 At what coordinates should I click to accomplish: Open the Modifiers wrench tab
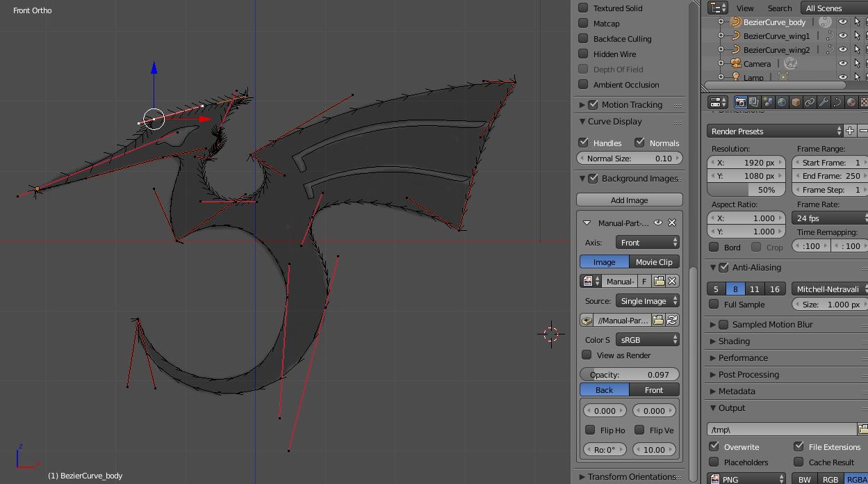[x=824, y=102]
